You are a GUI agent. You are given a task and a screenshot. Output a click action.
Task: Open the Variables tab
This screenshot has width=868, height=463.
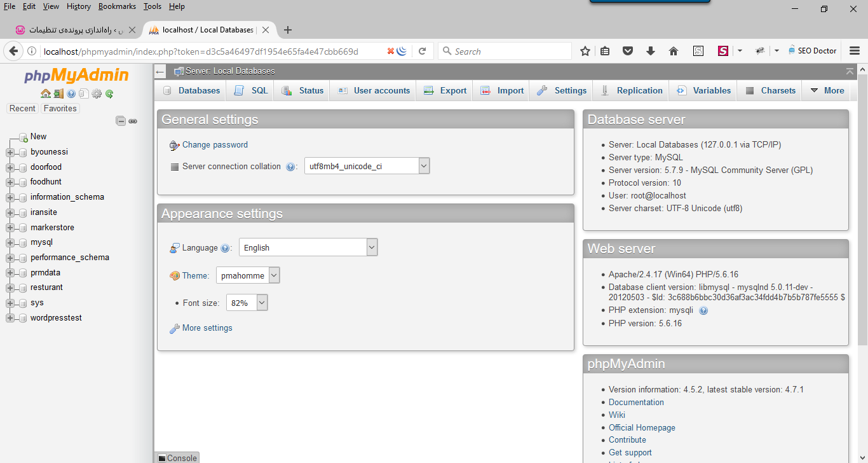(704, 90)
